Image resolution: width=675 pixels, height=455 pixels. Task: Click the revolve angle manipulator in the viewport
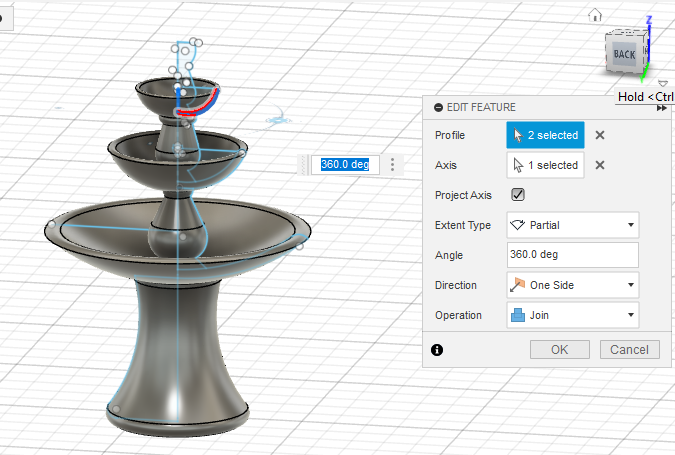(x=278, y=120)
